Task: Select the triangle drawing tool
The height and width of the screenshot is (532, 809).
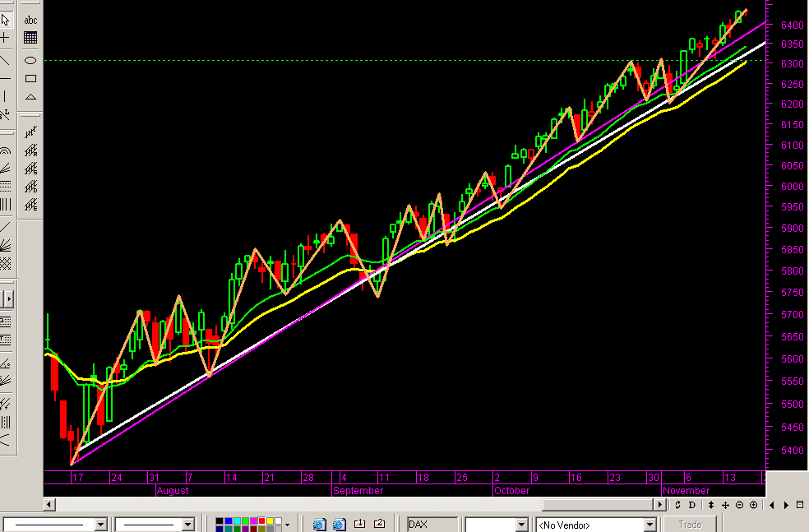Action: tap(30, 96)
